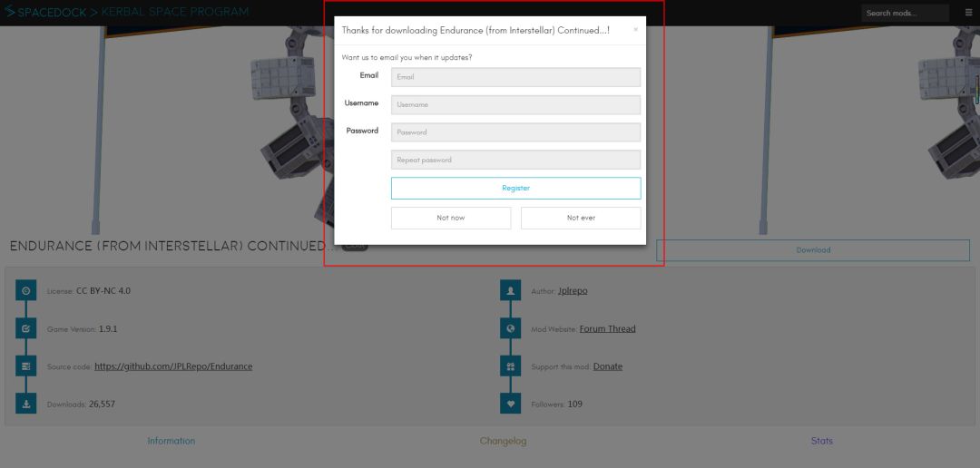The height and width of the screenshot is (468, 980).
Task: Open the Forum Thread link
Action: tap(607, 328)
